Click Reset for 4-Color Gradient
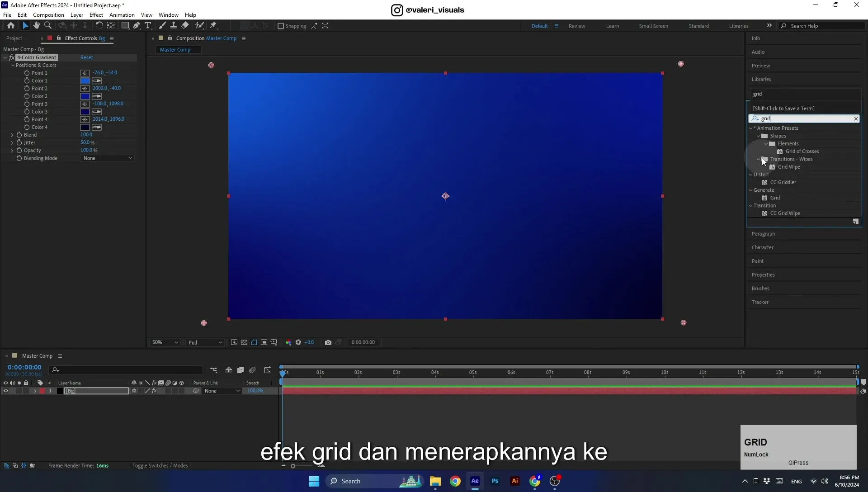 (x=87, y=57)
